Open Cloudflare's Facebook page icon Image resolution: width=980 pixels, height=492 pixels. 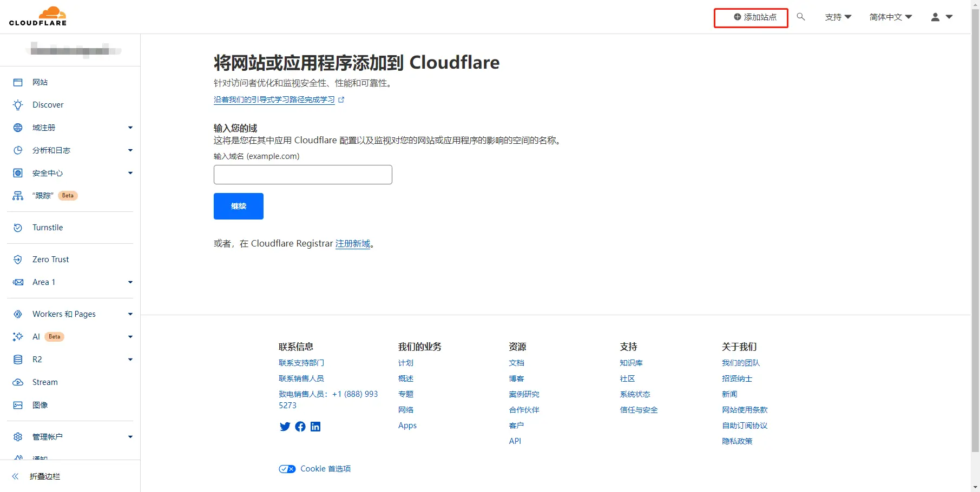pos(300,427)
